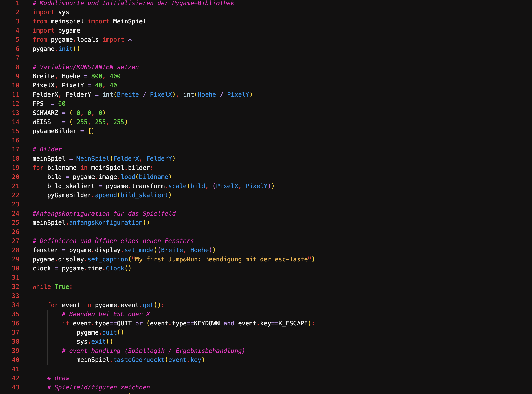
Task: Click 'fenster' variable on line 28
Action: (45, 250)
